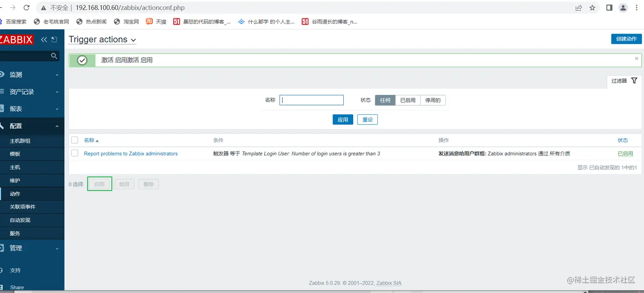The image size is (644, 293).
Task: Click the sidebar search magnifier icon
Action: (54, 56)
